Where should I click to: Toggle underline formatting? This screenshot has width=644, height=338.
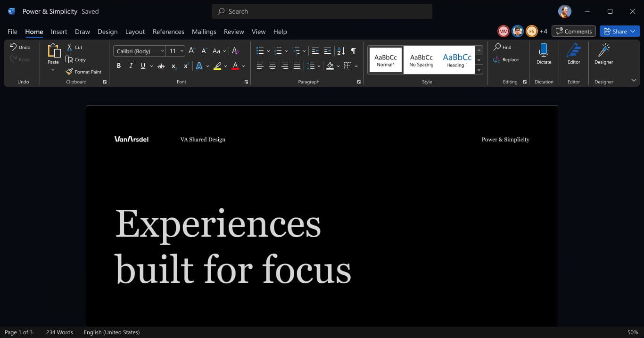point(142,66)
